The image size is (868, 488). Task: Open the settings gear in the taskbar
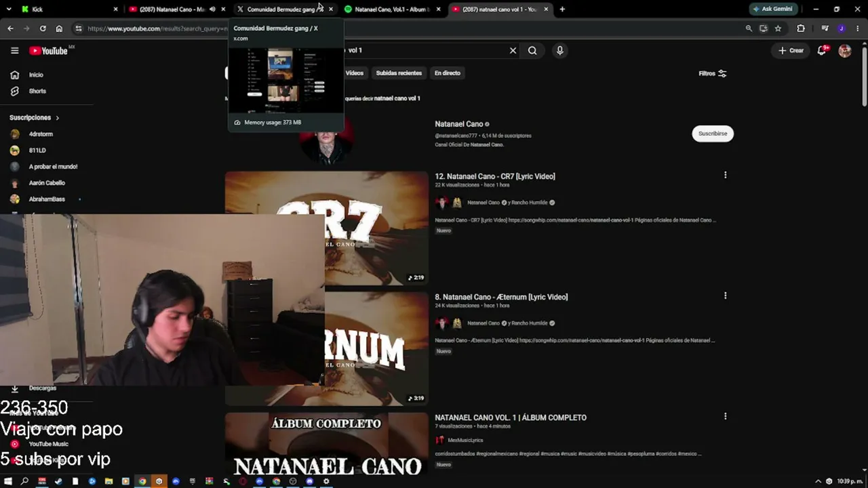pyautogui.click(x=326, y=481)
